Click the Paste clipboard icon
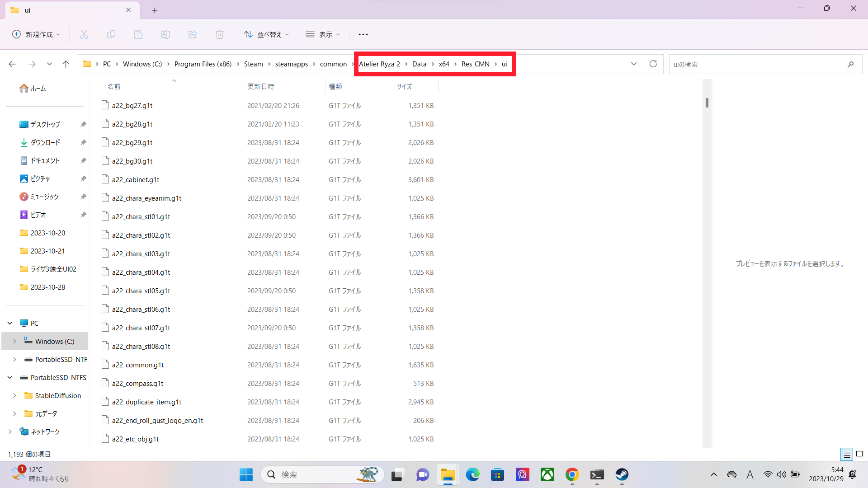This screenshot has width=868, height=488. click(x=138, y=34)
